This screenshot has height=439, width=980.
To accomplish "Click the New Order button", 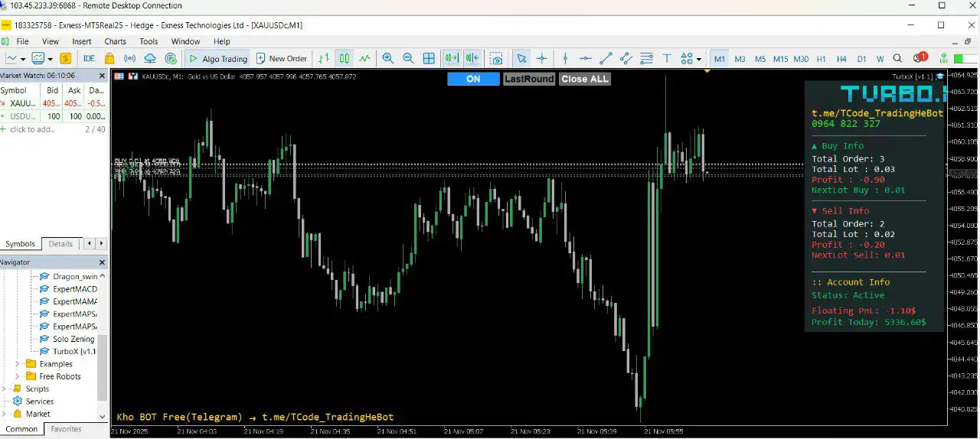I will click(x=281, y=58).
